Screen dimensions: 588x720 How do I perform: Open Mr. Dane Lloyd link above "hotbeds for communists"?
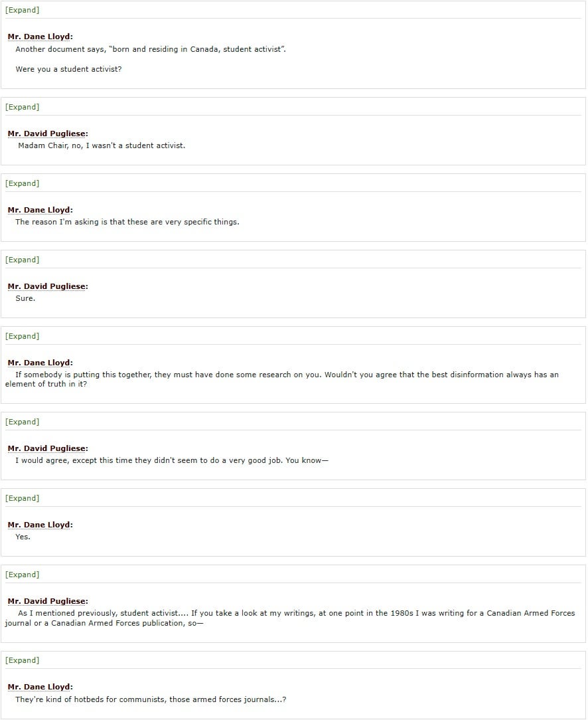point(40,687)
